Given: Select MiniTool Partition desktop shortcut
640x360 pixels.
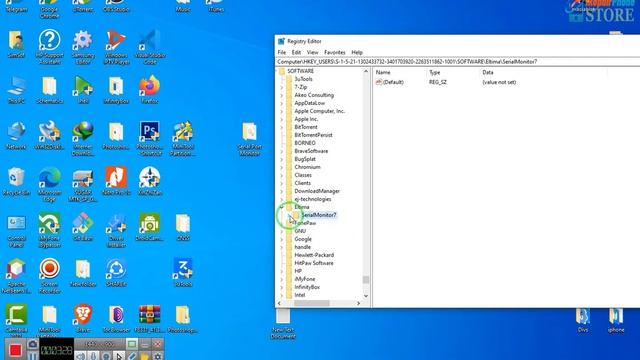Looking at the screenshot, I should tap(182, 138).
